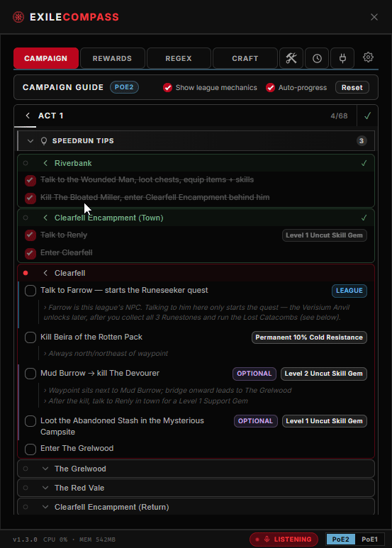Collapse the Riverbank zone chevron
392x548 pixels.
point(45,163)
